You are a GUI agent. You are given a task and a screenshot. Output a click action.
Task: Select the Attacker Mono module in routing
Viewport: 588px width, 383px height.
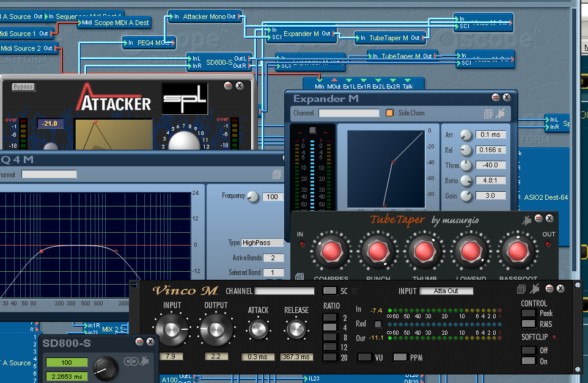[205, 16]
